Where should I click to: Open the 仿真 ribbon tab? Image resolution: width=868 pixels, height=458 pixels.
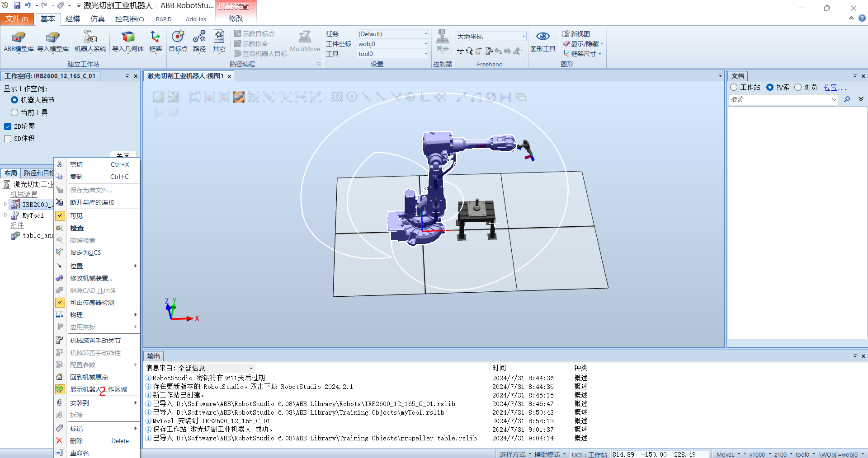[97, 19]
